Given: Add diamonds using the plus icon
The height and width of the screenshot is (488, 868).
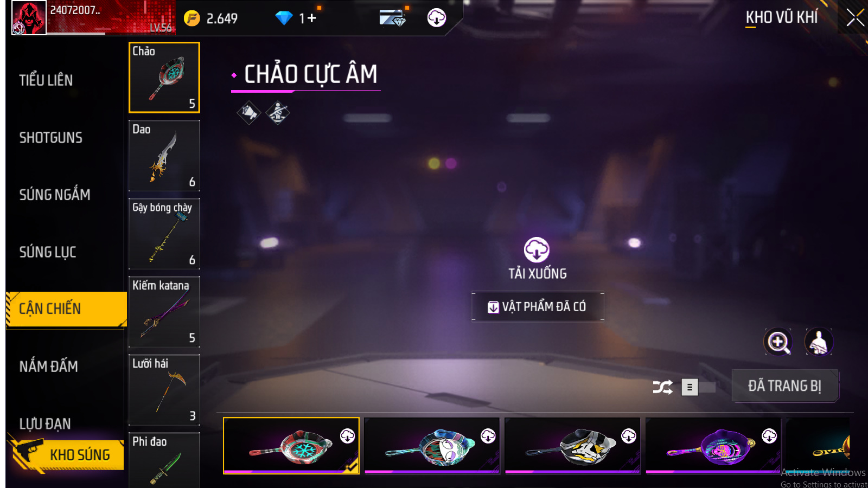Looking at the screenshot, I should tap(311, 18).
